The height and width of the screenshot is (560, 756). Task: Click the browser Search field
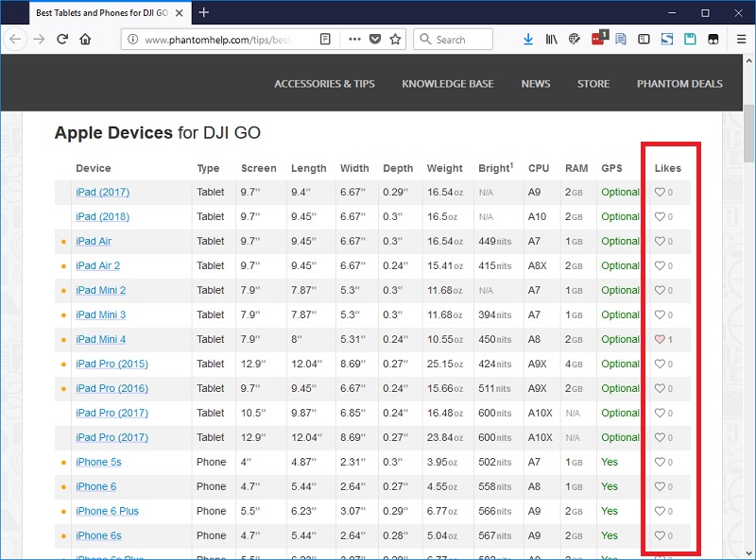tap(454, 39)
